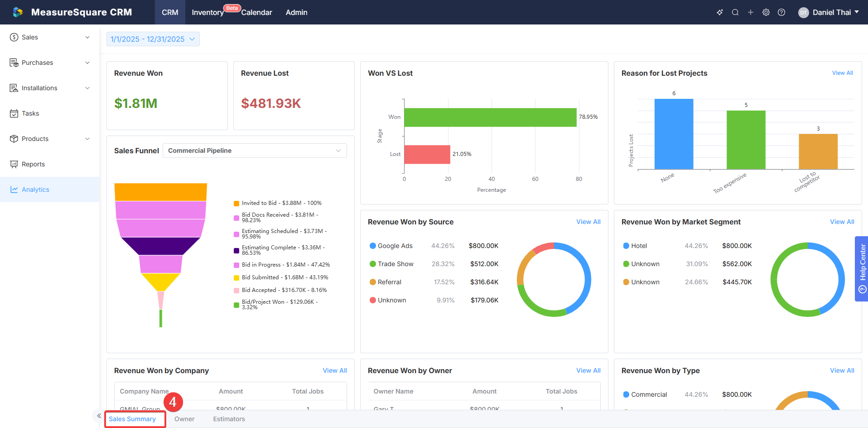
Task: Click the green Trade Show legend dot
Action: [373, 264]
